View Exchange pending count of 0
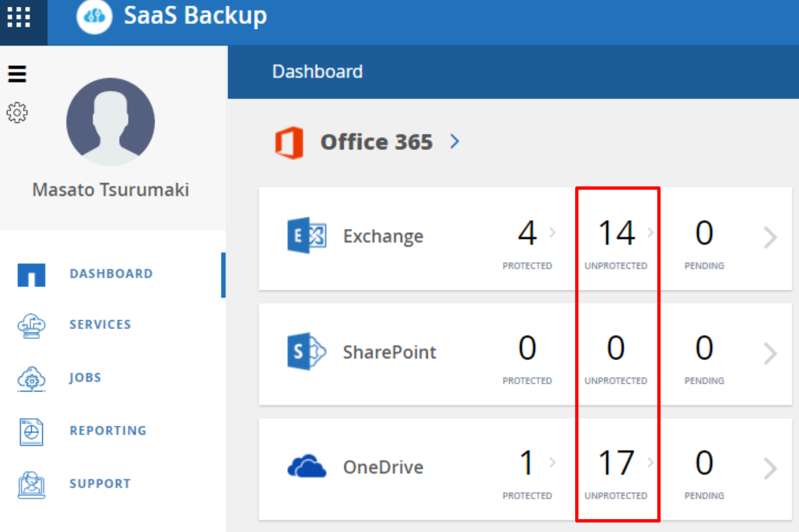 coord(704,233)
